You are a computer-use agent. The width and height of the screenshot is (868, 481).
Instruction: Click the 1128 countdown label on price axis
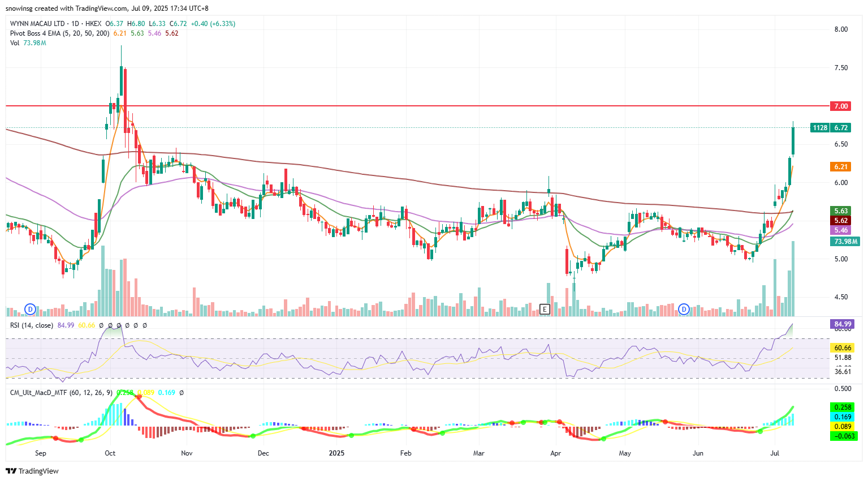(x=819, y=128)
